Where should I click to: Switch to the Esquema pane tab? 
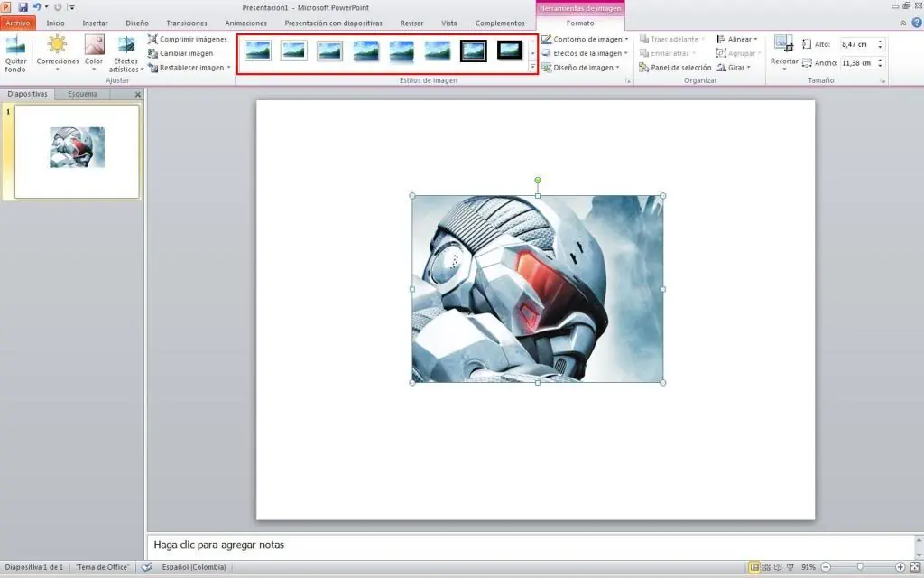[x=82, y=94]
